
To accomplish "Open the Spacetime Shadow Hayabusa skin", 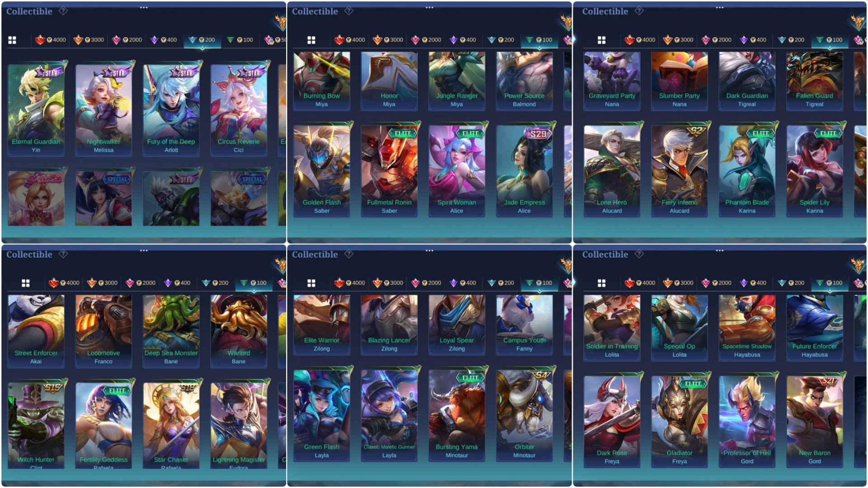I will 747,328.
